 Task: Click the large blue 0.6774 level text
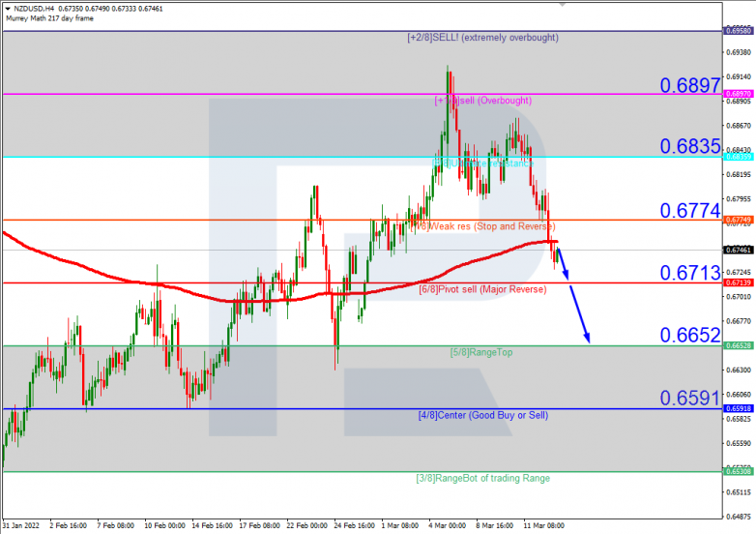pos(690,211)
